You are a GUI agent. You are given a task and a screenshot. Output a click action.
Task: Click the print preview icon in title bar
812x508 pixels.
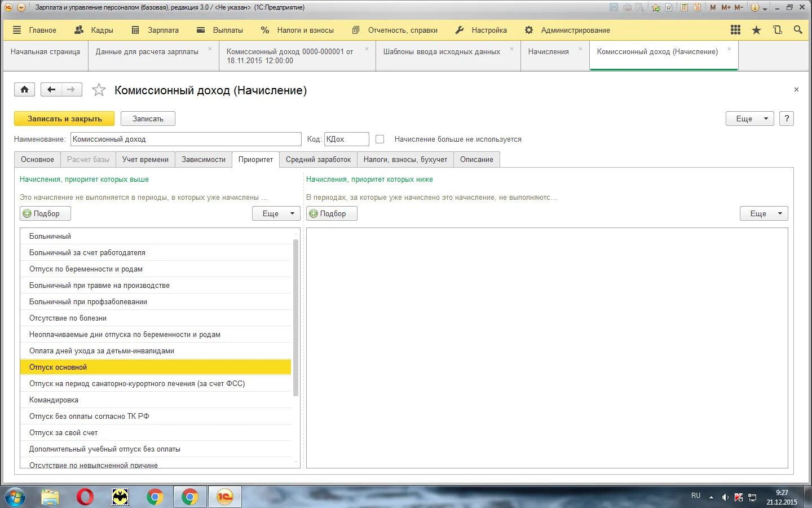640,7
